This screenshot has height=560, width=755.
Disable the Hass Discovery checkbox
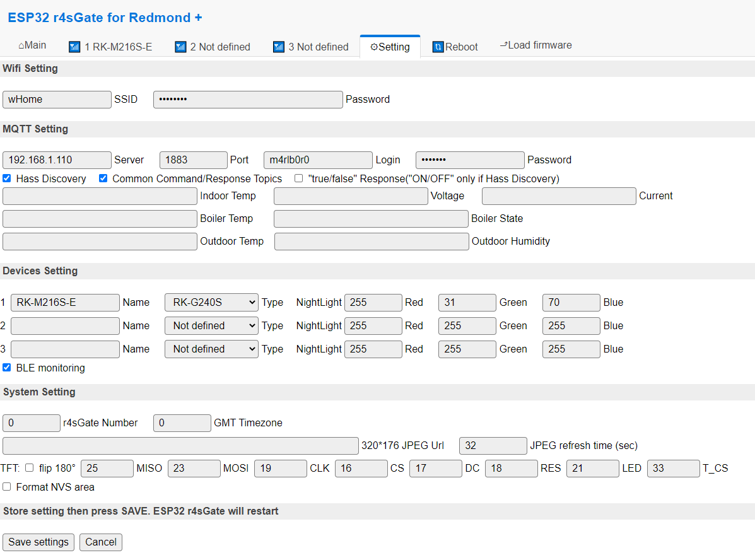[x=7, y=178]
